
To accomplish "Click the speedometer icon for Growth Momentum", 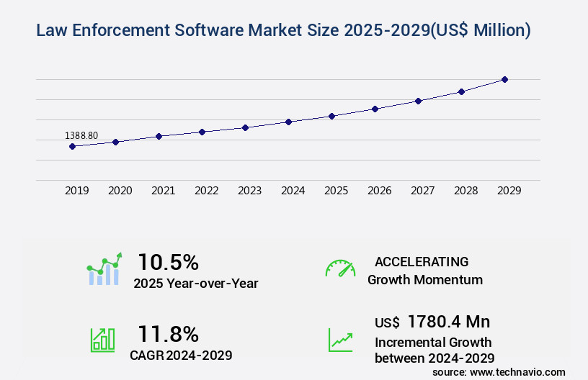I will [x=340, y=268].
